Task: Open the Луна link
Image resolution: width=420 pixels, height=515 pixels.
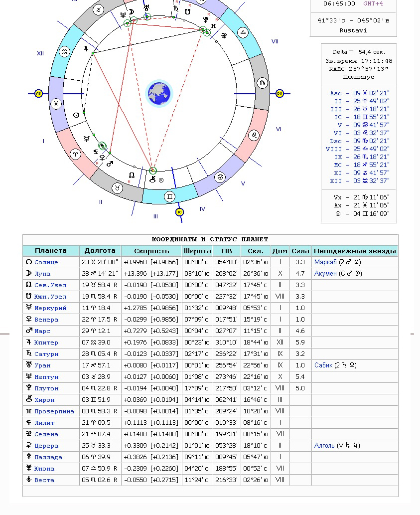Action: [43, 274]
